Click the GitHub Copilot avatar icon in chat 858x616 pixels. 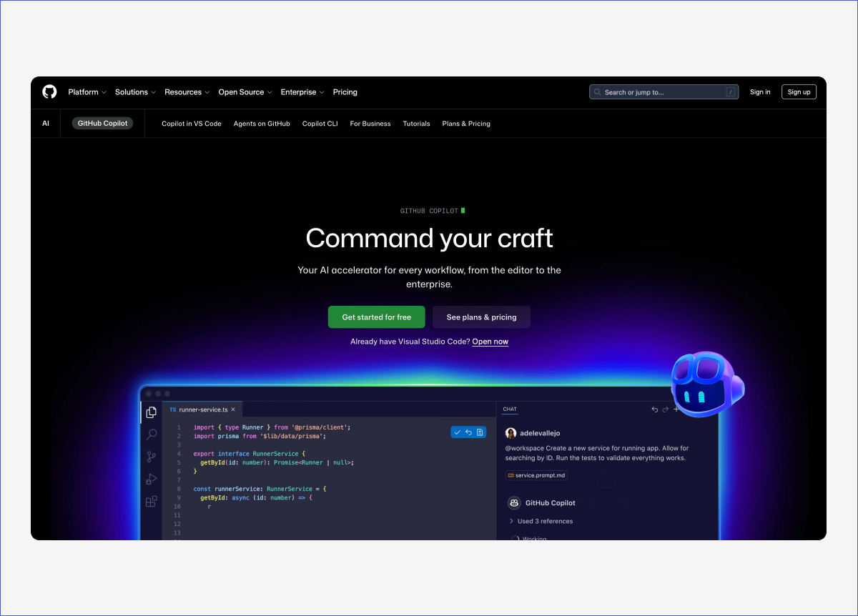pos(513,502)
